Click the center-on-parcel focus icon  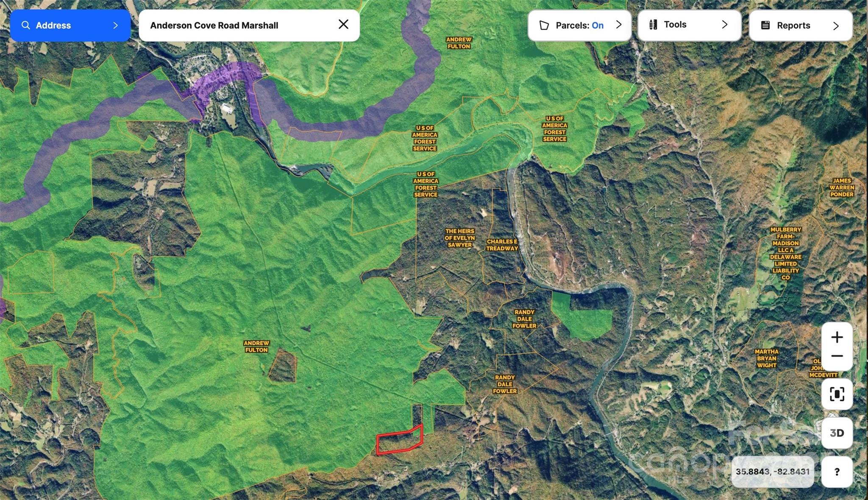(x=837, y=394)
